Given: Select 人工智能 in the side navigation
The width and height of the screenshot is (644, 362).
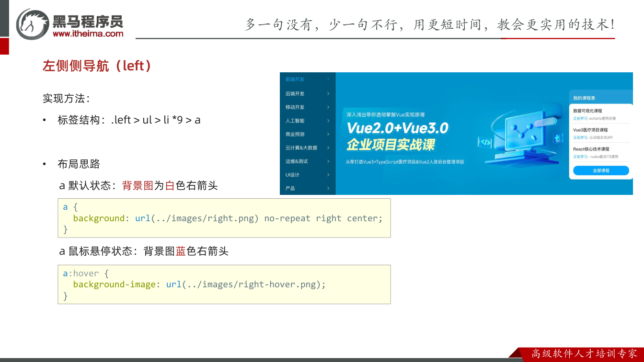Looking at the screenshot, I should [295, 121].
